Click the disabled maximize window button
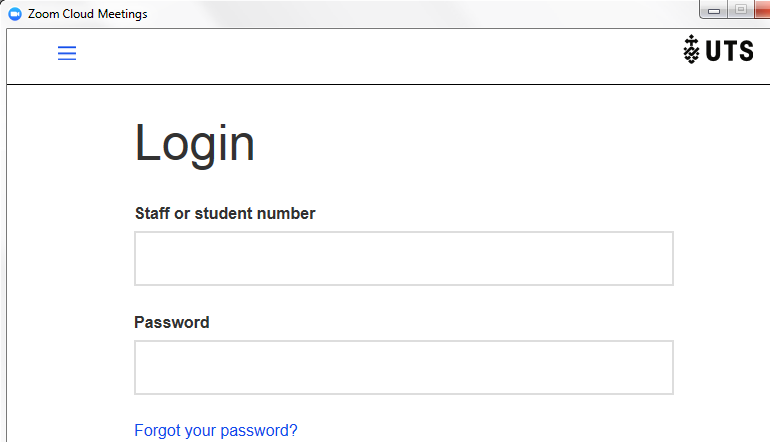770x442 pixels. point(741,10)
